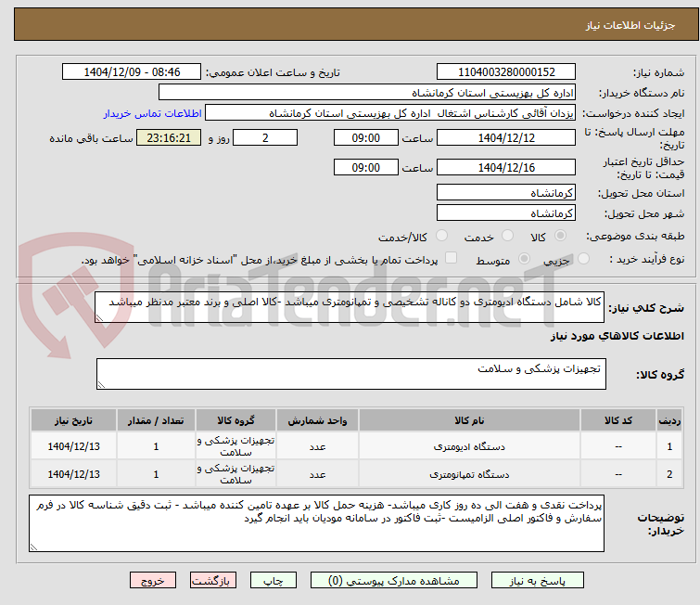Click the response deadline date 1404/12/12
Image resolution: width=700 pixels, height=605 pixels.
(506, 137)
